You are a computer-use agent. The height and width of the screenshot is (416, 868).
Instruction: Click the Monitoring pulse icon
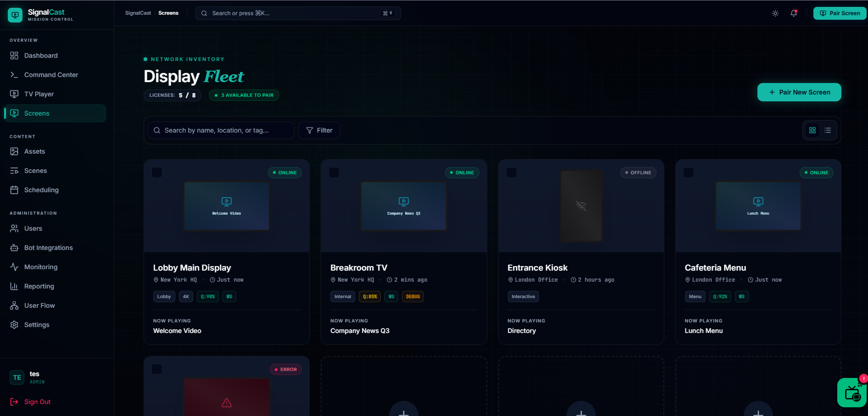(14, 267)
